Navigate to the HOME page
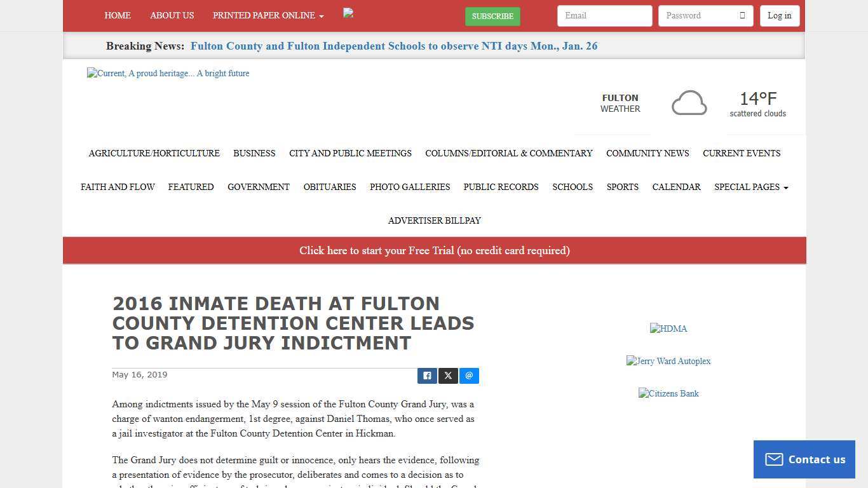This screenshot has height=488, width=868. 118,15
